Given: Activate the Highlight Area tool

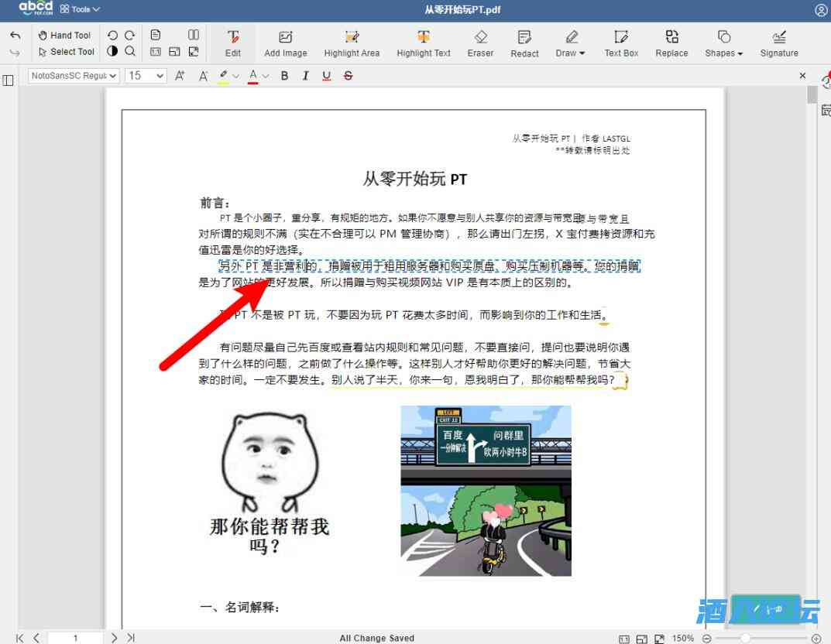Looking at the screenshot, I should 352,43.
